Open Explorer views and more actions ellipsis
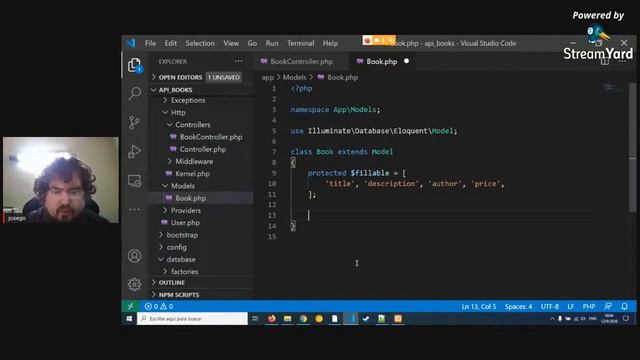The image size is (640, 360). pyautogui.click(x=238, y=61)
